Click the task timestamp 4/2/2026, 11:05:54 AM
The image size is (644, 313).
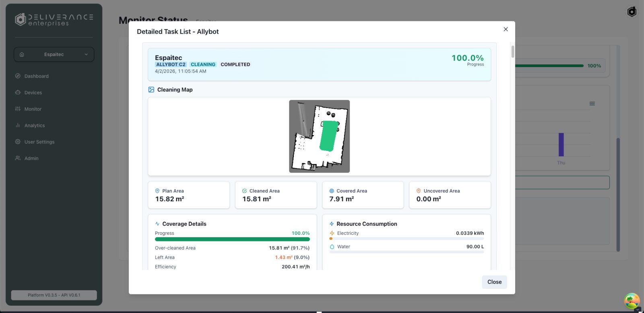pos(181,71)
